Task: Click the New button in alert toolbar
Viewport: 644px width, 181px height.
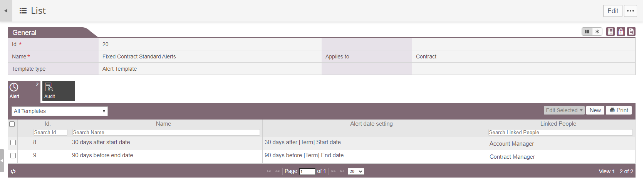Action: tap(595, 110)
